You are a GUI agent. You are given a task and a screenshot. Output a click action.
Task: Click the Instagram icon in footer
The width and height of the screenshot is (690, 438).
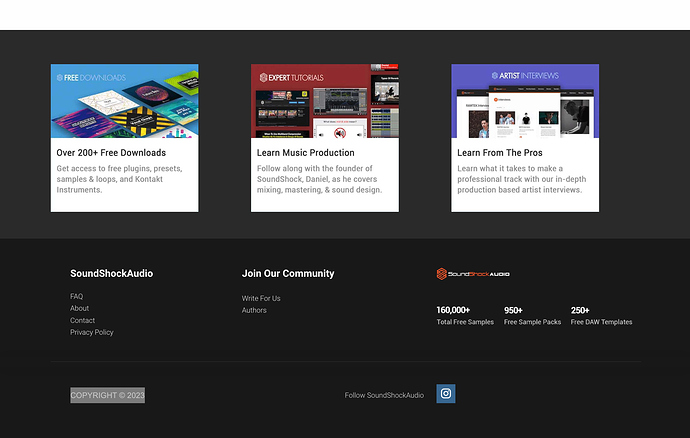pyautogui.click(x=446, y=394)
